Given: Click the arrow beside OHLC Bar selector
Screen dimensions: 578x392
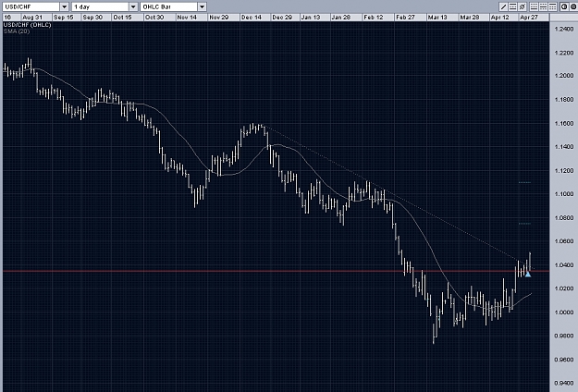Looking at the screenshot, I should click(x=202, y=6).
